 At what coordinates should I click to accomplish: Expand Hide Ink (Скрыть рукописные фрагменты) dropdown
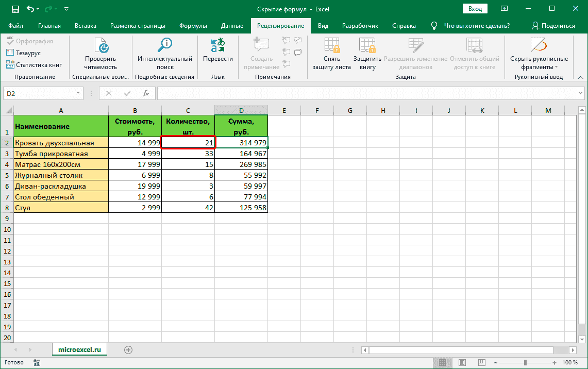(x=556, y=67)
